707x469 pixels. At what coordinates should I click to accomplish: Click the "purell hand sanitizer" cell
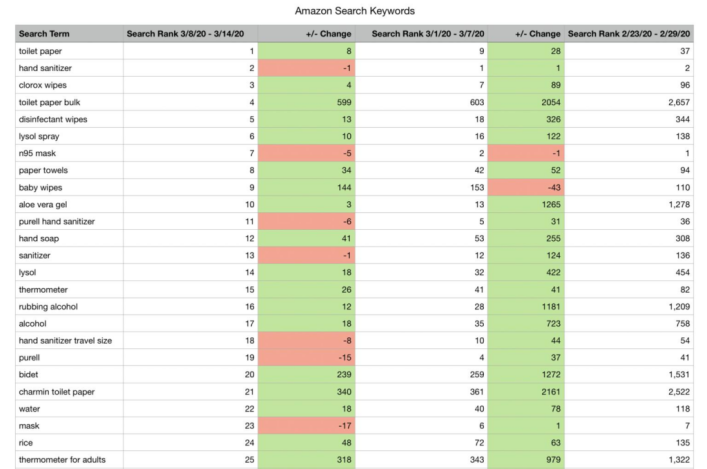pyautogui.click(x=58, y=220)
